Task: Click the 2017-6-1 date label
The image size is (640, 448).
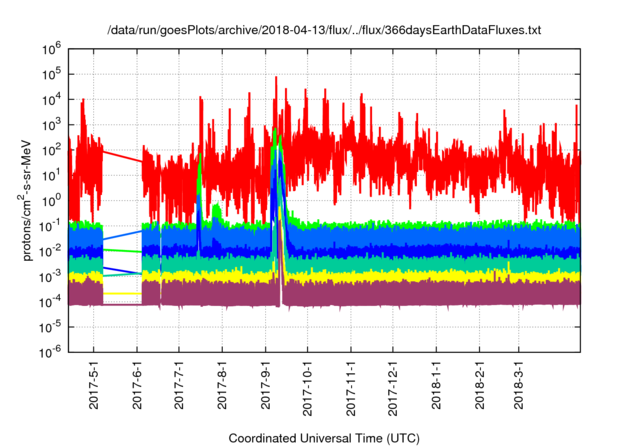Action: (137, 385)
